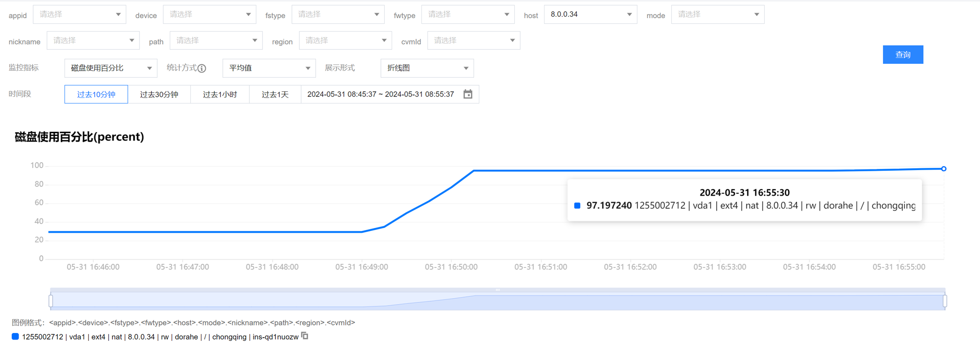Click the blue legend color square
Image resolution: width=980 pixels, height=347 pixels.
click(x=15, y=336)
